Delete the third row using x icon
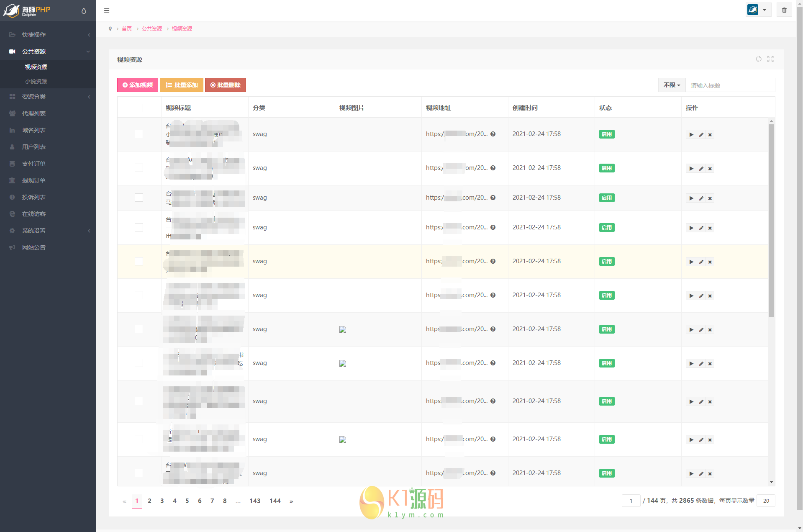Image resolution: width=803 pixels, height=532 pixels. (710, 198)
